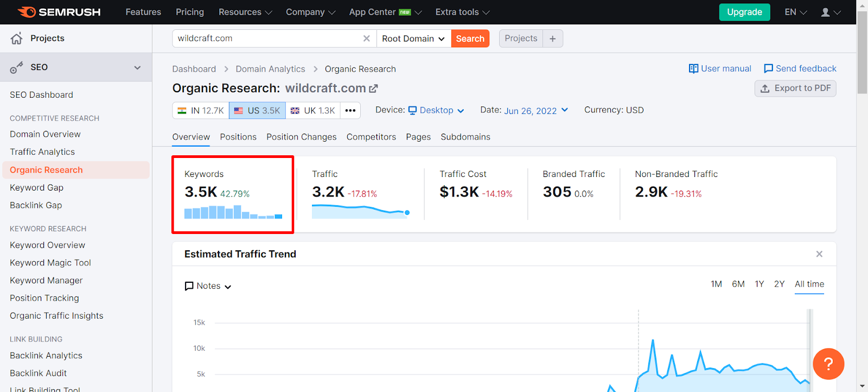Open SEO Dashboard in sidebar

pos(41,95)
